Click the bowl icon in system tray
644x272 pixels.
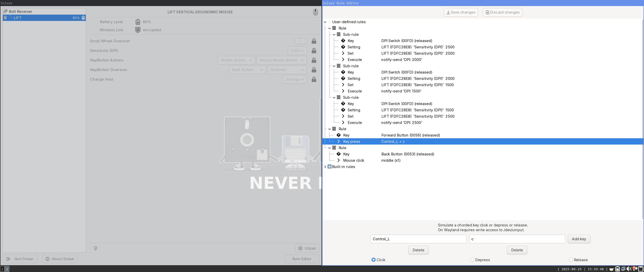[611, 269]
